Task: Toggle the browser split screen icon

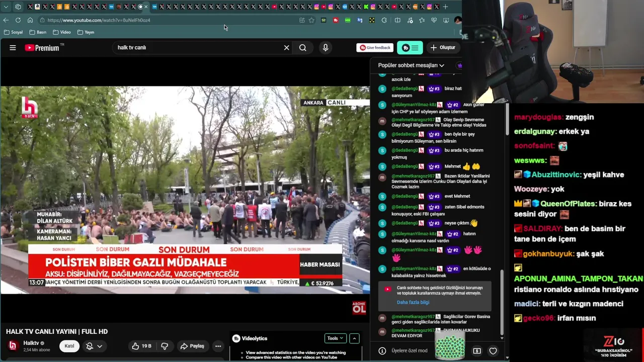Action: pos(397,20)
